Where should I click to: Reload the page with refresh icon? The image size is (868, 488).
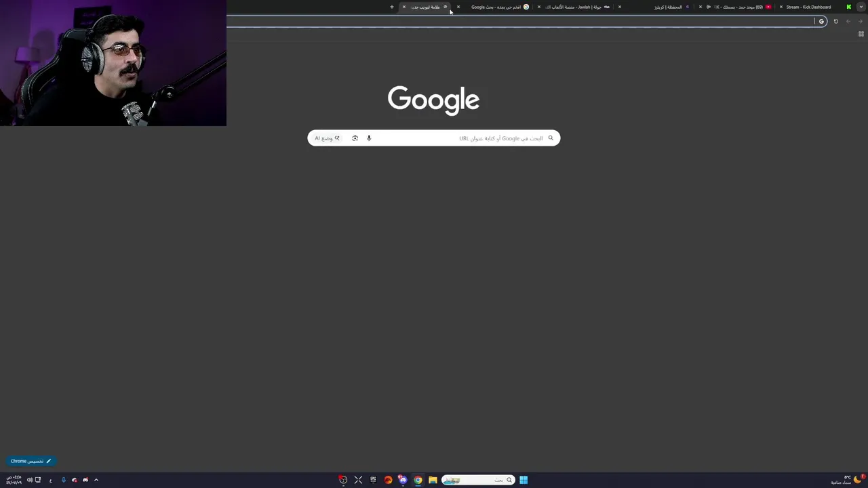(x=835, y=21)
